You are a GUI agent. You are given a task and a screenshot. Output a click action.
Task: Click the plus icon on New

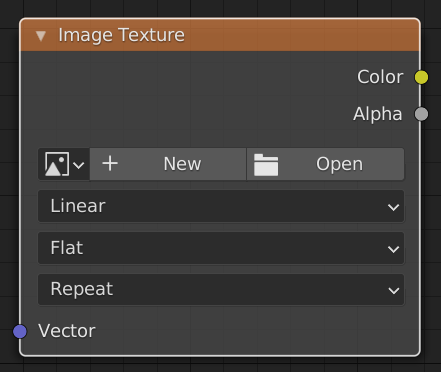110,164
